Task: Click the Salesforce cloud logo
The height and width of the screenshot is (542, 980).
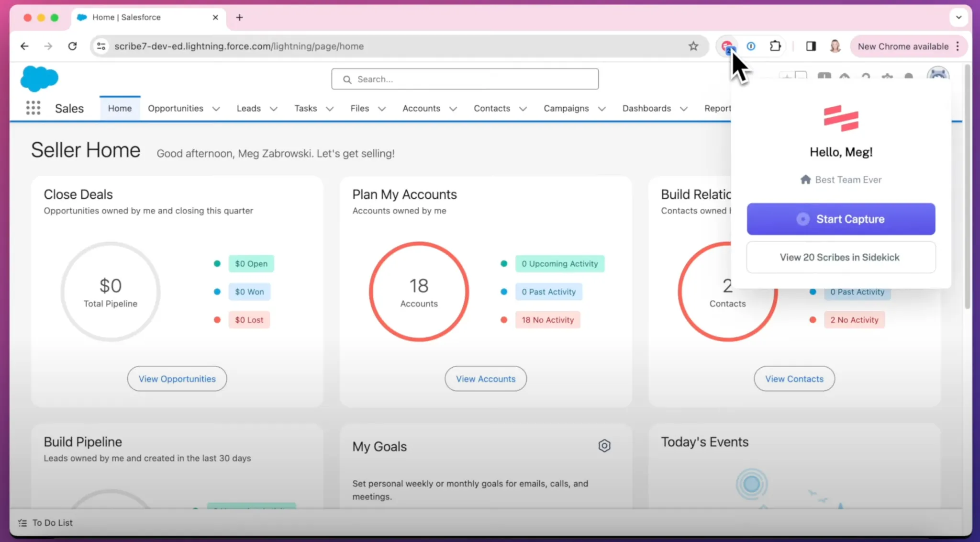Action: [39, 79]
